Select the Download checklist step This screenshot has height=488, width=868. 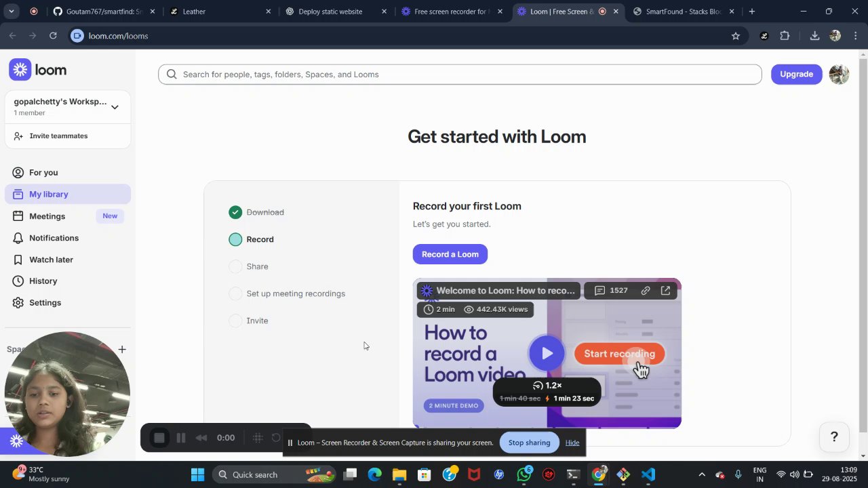[x=256, y=212]
